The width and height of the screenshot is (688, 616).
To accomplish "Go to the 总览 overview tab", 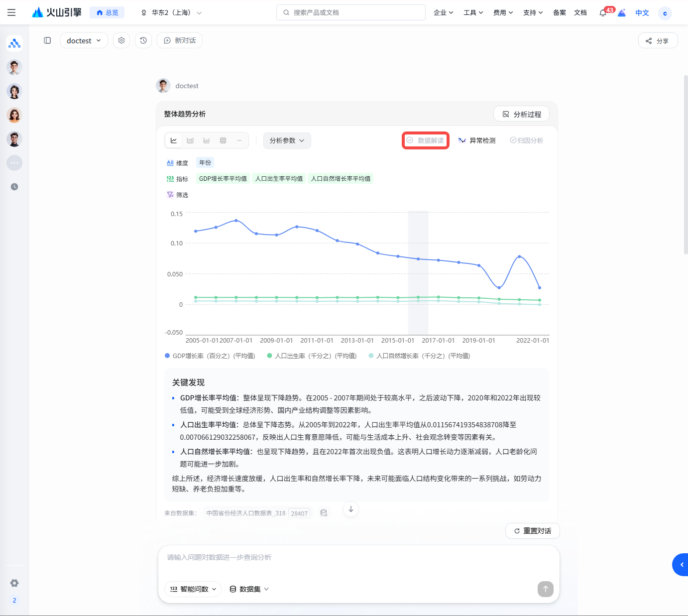I will click(x=107, y=12).
